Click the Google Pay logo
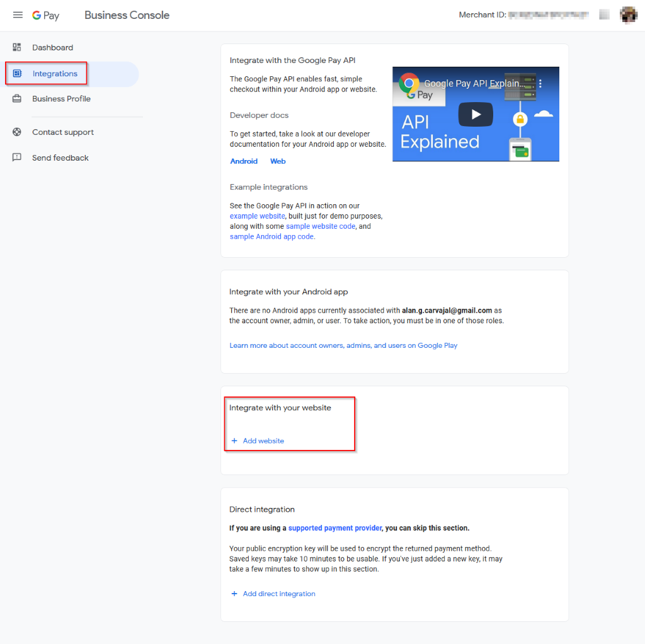This screenshot has width=645, height=644. 45,15
